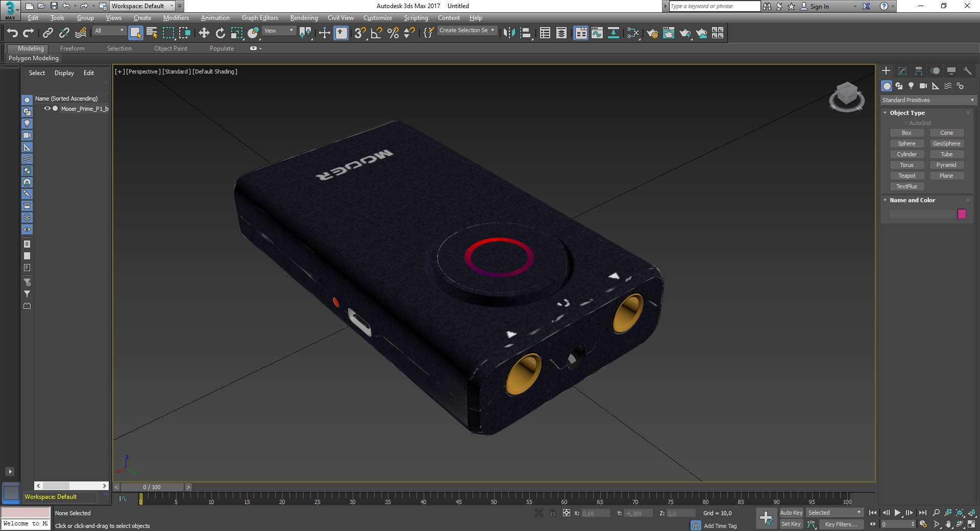Open the Standard Primitives dropdown

point(928,100)
